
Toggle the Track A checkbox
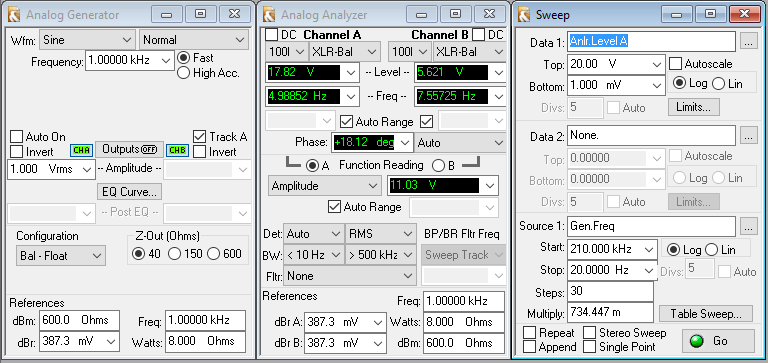(x=199, y=137)
